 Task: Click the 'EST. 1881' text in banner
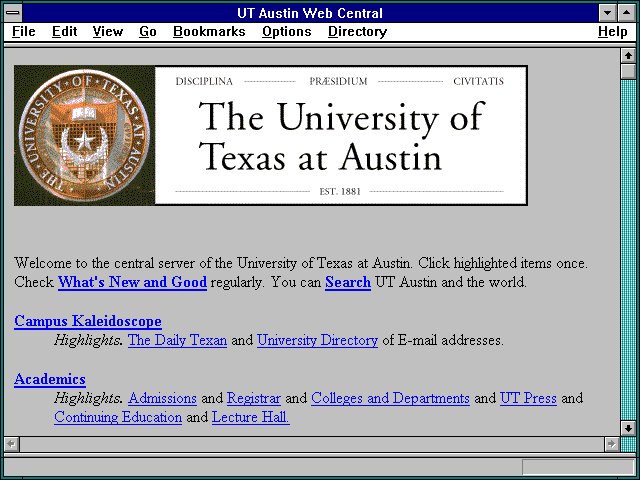tap(340, 191)
